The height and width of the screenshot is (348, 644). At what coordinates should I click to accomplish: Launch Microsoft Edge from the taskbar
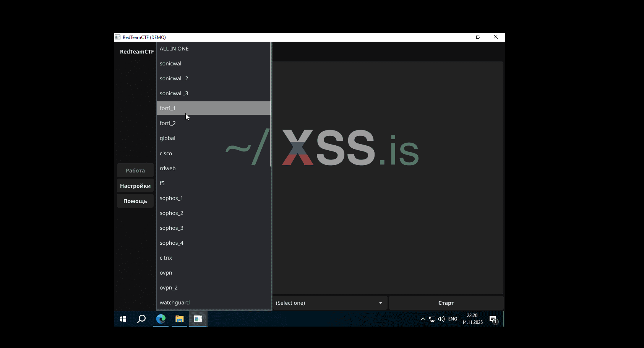click(x=161, y=319)
